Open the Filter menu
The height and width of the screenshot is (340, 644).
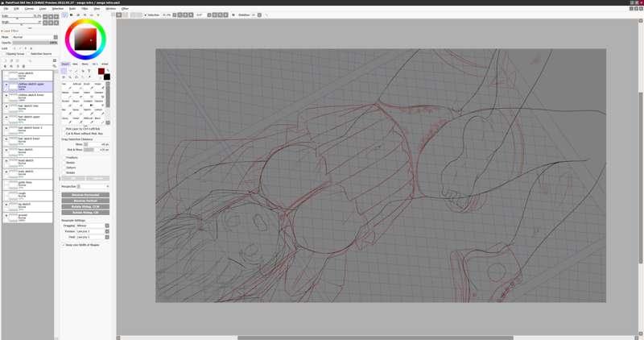(x=85, y=8)
